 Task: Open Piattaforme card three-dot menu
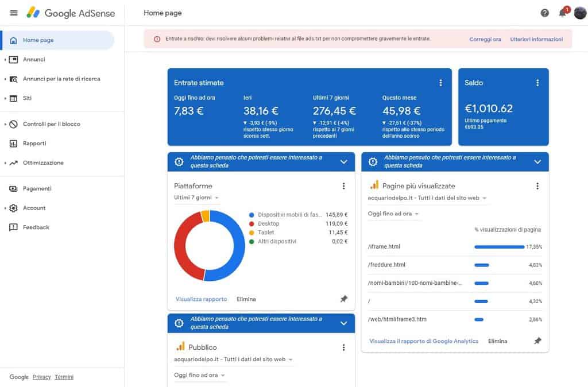(343, 186)
